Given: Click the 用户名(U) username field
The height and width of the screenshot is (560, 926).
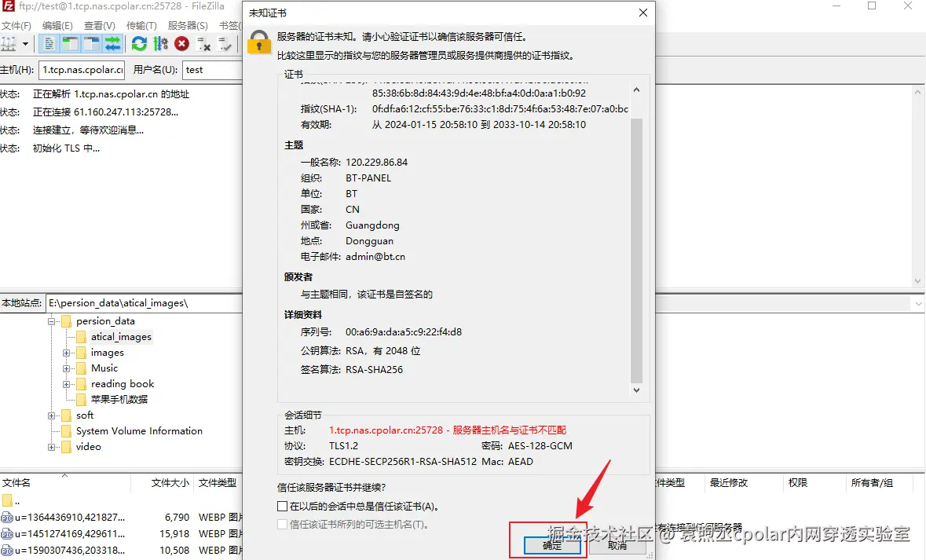Looking at the screenshot, I should tap(213, 70).
